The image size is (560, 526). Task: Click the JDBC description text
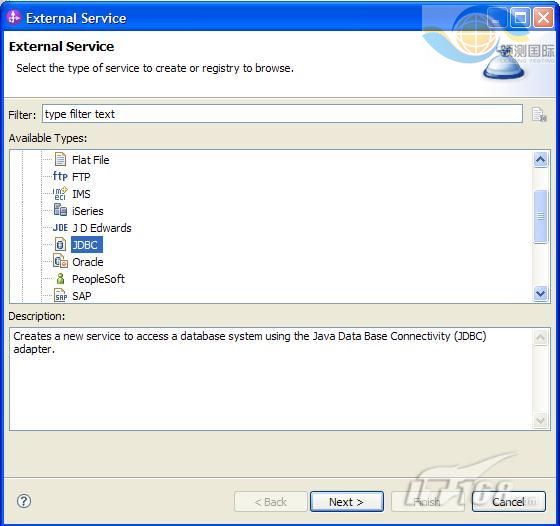click(x=250, y=342)
